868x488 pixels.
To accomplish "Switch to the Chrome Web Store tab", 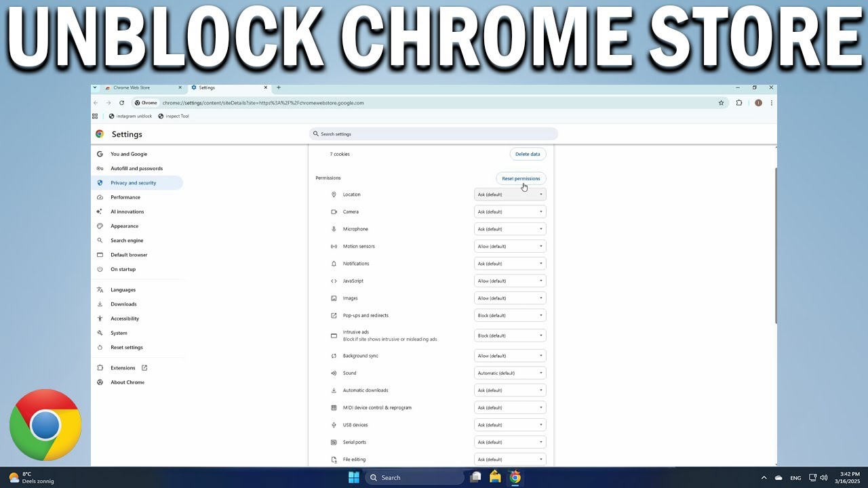I will click(143, 87).
